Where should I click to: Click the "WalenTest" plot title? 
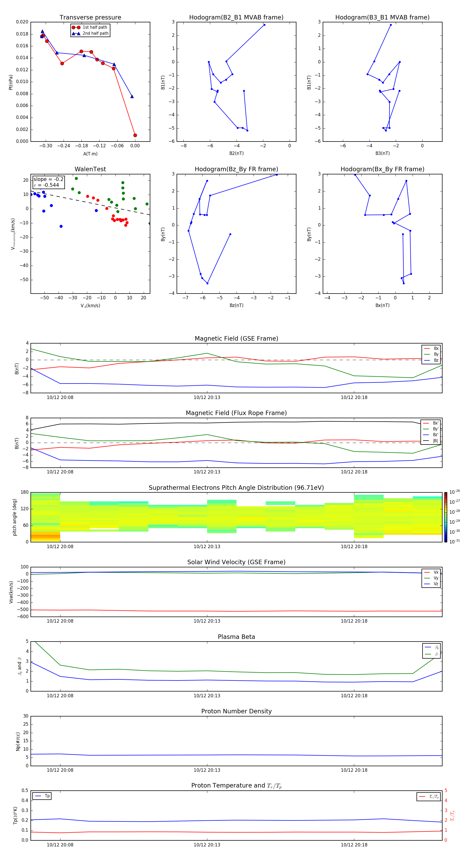(x=90, y=169)
